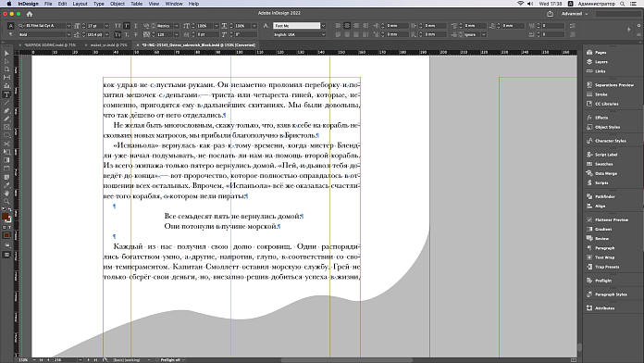Select the Scissors tool
644x363 pixels.
point(6,144)
